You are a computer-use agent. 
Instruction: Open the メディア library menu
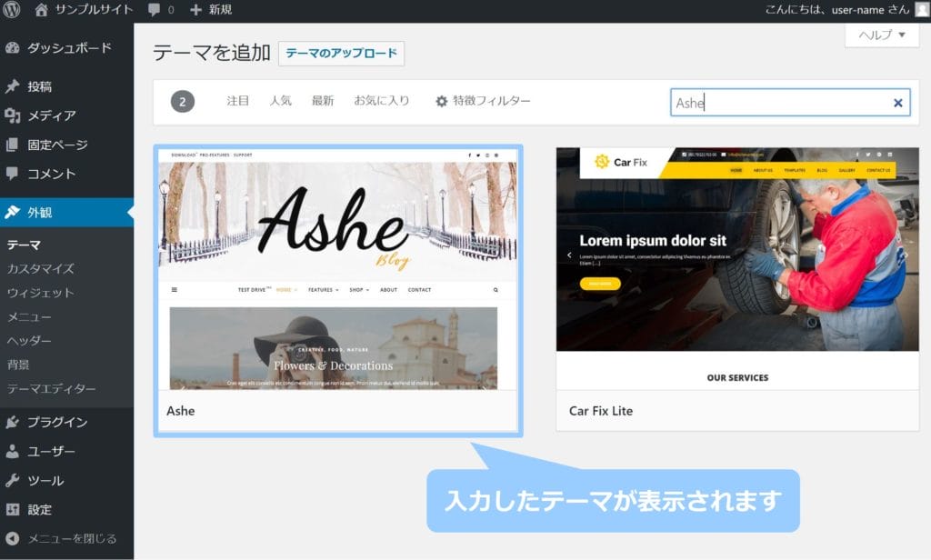pos(51,115)
